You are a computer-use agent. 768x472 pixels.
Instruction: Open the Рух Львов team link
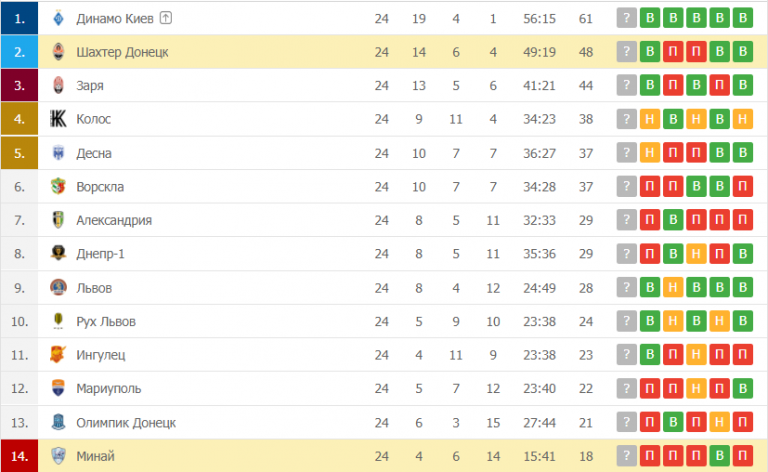[x=106, y=322]
